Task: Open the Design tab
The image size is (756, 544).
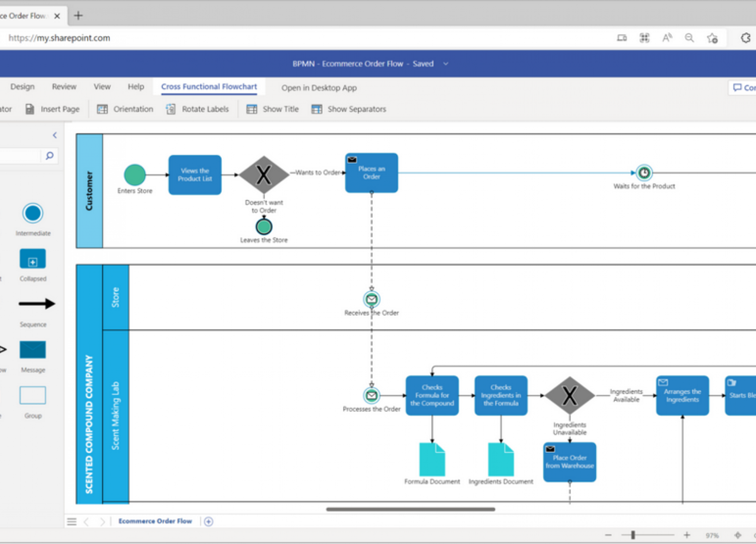Action: tap(23, 87)
